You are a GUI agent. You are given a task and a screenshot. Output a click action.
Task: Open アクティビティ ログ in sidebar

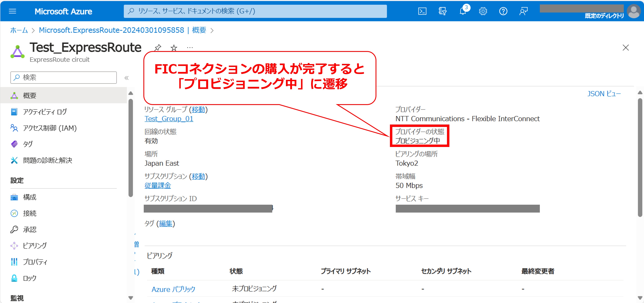(x=45, y=112)
